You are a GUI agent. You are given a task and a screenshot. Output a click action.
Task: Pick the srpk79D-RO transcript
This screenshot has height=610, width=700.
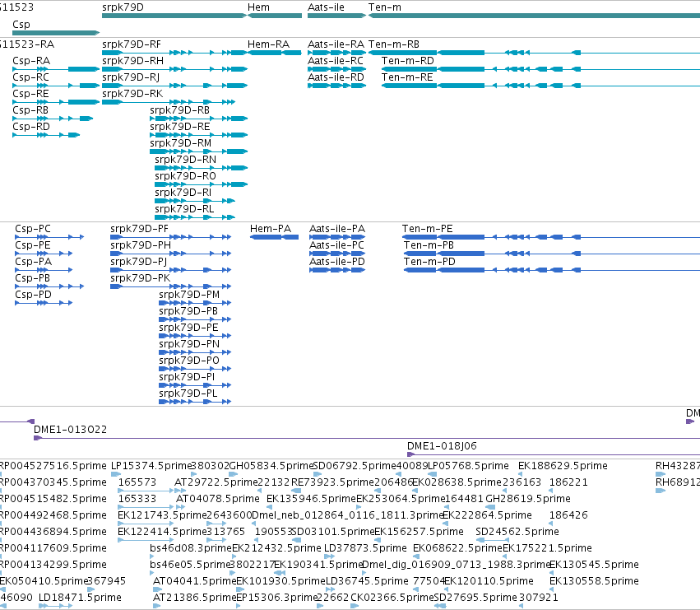point(201,184)
